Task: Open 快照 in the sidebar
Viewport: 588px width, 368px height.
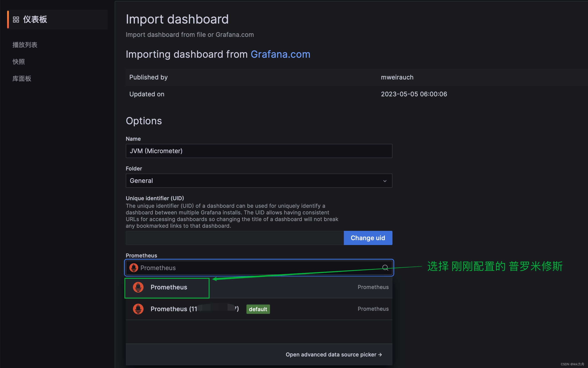Action: click(19, 61)
